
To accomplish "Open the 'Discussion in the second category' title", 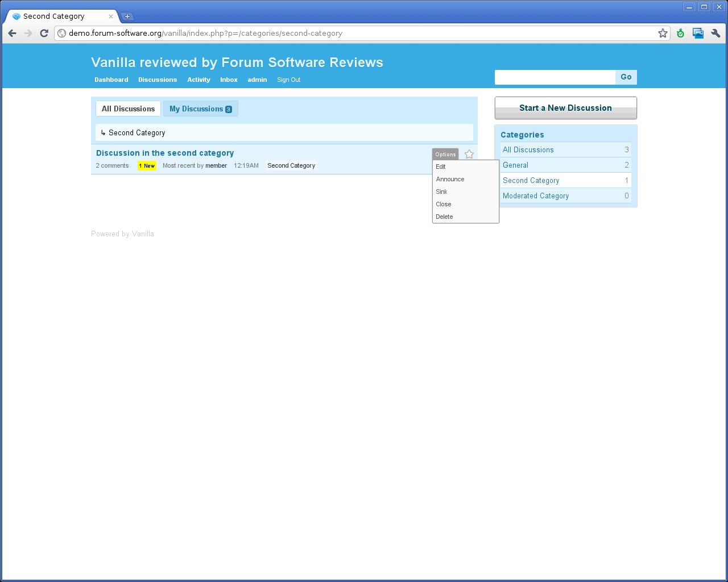I will click(165, 153).
